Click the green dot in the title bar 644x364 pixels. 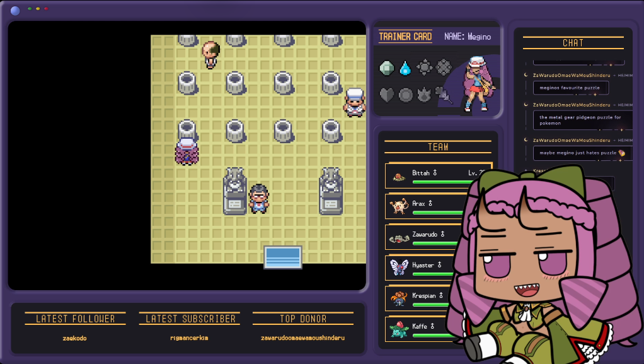click(30, 9)
